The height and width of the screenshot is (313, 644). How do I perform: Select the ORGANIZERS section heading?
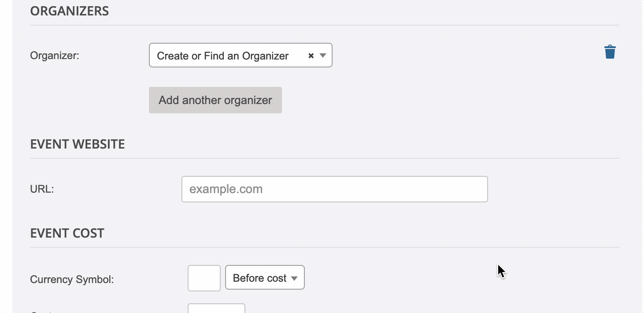(70, 11)
